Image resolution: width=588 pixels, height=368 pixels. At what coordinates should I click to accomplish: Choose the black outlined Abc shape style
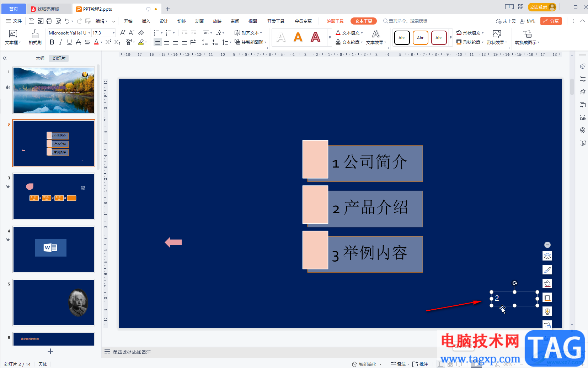[402, 37]
